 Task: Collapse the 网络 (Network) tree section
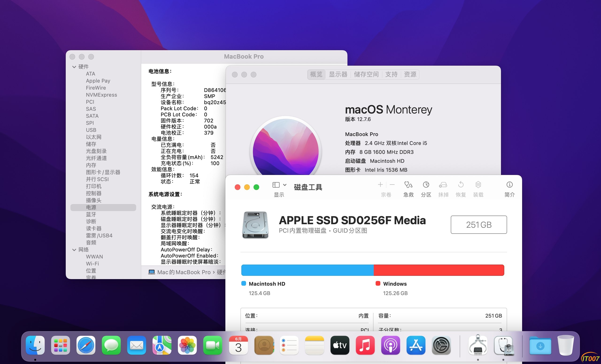pos(74,250)
